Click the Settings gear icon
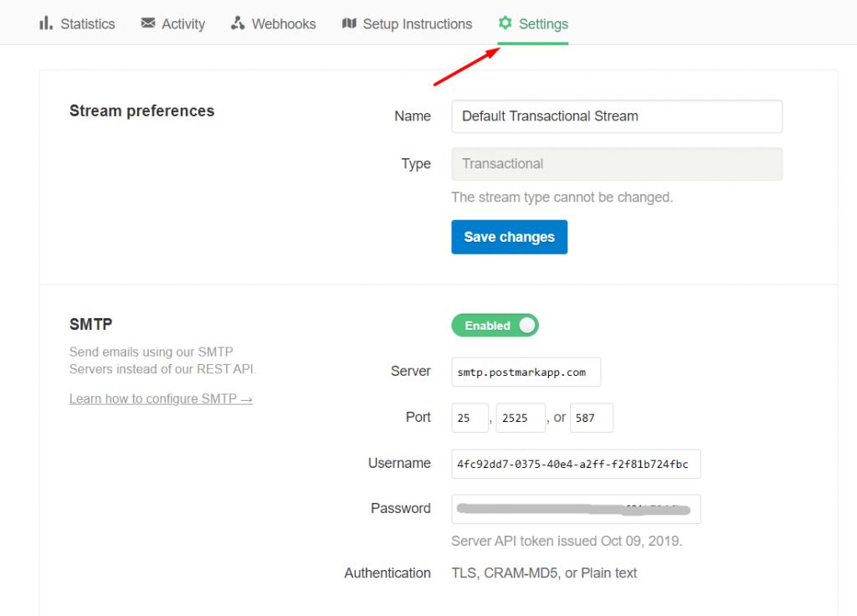 [x=505, y=23]
